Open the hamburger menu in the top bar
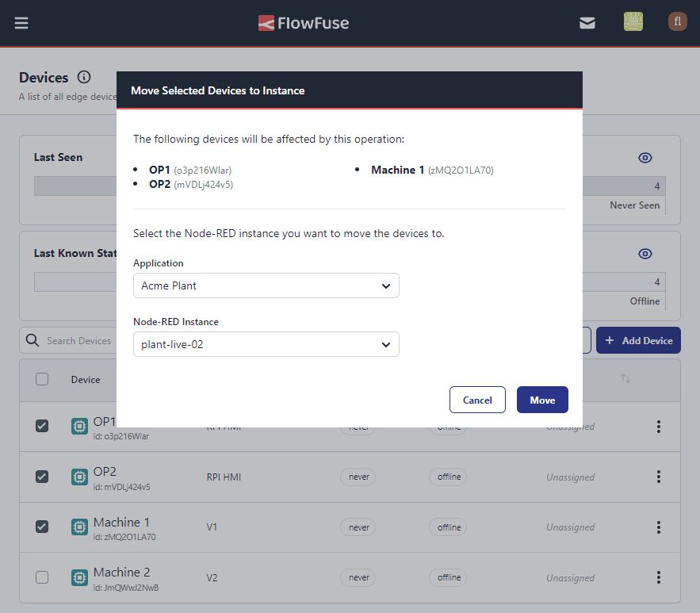700x613 pixels. coord(21,22)
